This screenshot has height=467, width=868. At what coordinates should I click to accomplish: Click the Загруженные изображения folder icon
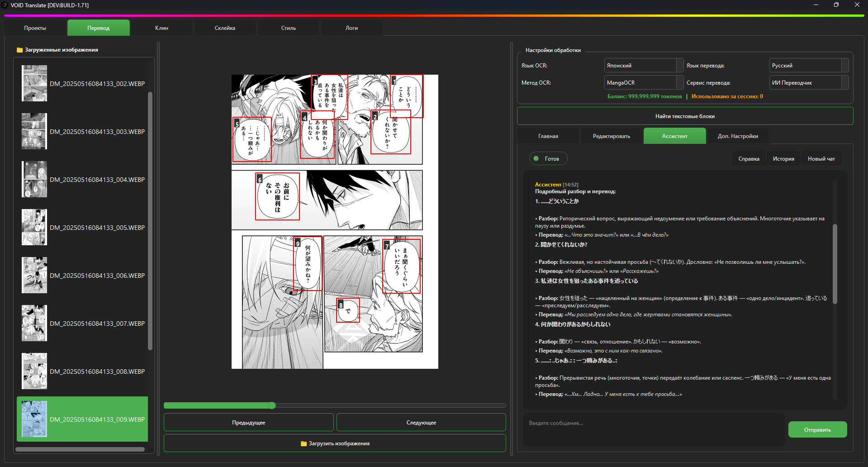click(x=19, y=50)
